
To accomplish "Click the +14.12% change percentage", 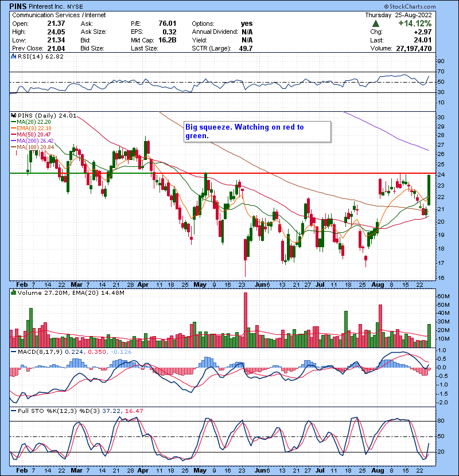I will (x=415, y=24).
